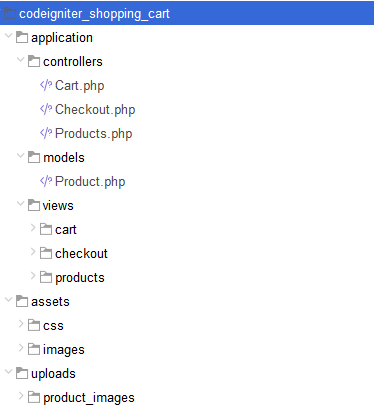Screen dimensions: 374x409
Task: Expand the checkout views folder arrow
Action: coord(33,252)
